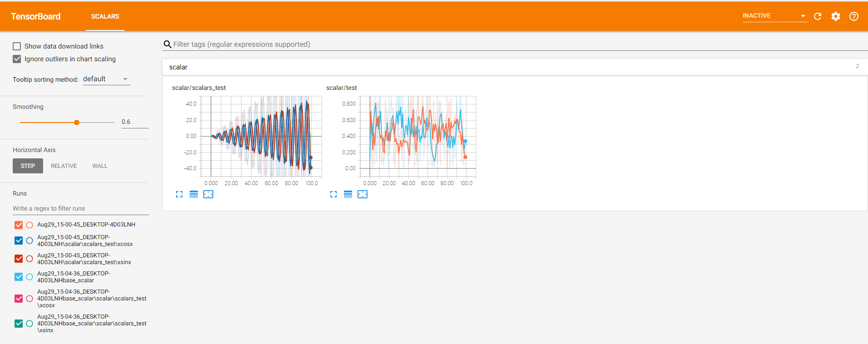This screenshot has width=868, height=344.
Task: Open the INACTIVE dashboards dropdown
Action: 775,16
